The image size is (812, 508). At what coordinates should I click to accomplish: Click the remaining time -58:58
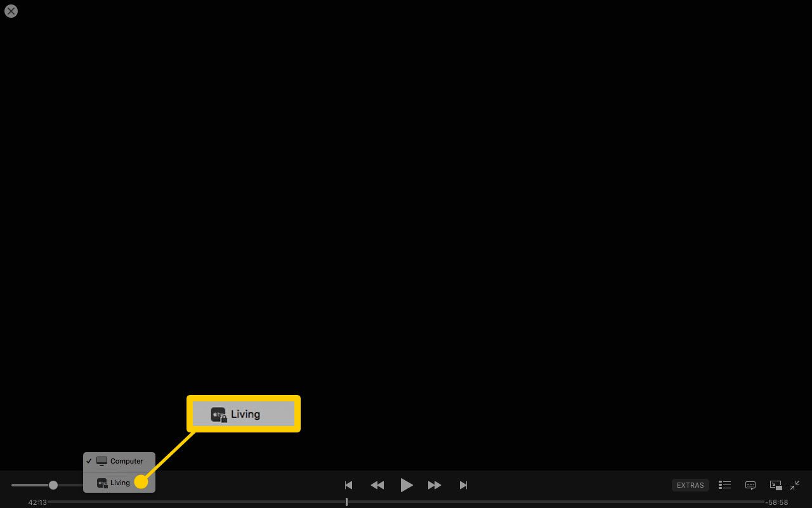coord(776,502)
